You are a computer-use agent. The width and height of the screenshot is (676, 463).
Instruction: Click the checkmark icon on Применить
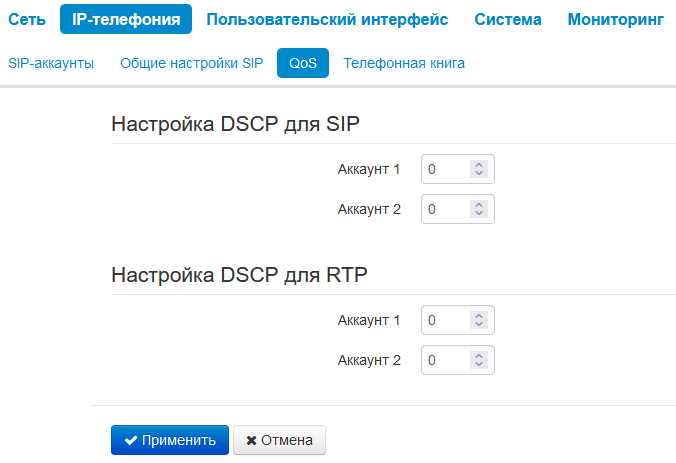pos(131,440)
